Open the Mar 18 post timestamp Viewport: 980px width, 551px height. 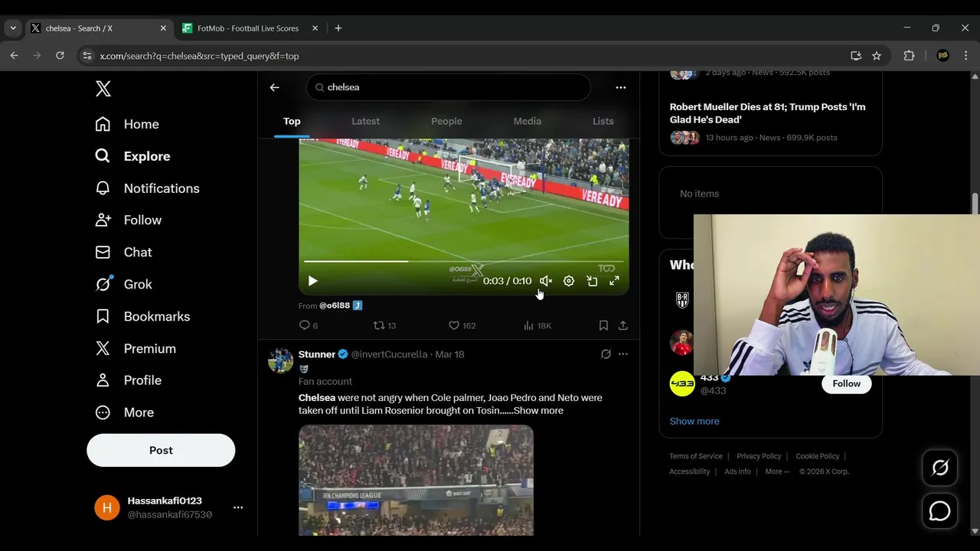tap(449, 354)
